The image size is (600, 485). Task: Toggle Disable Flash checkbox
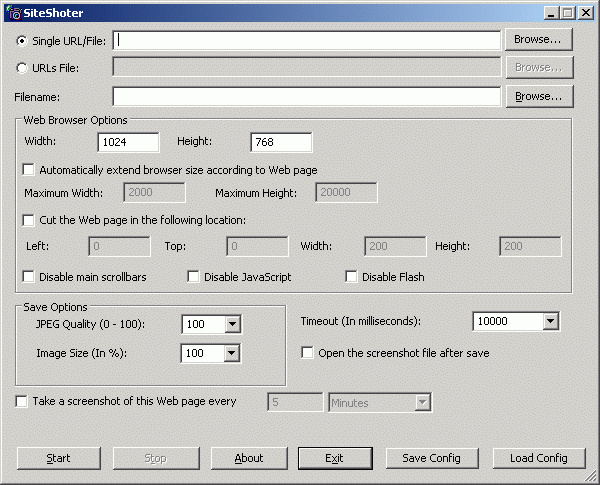point(351,276)
